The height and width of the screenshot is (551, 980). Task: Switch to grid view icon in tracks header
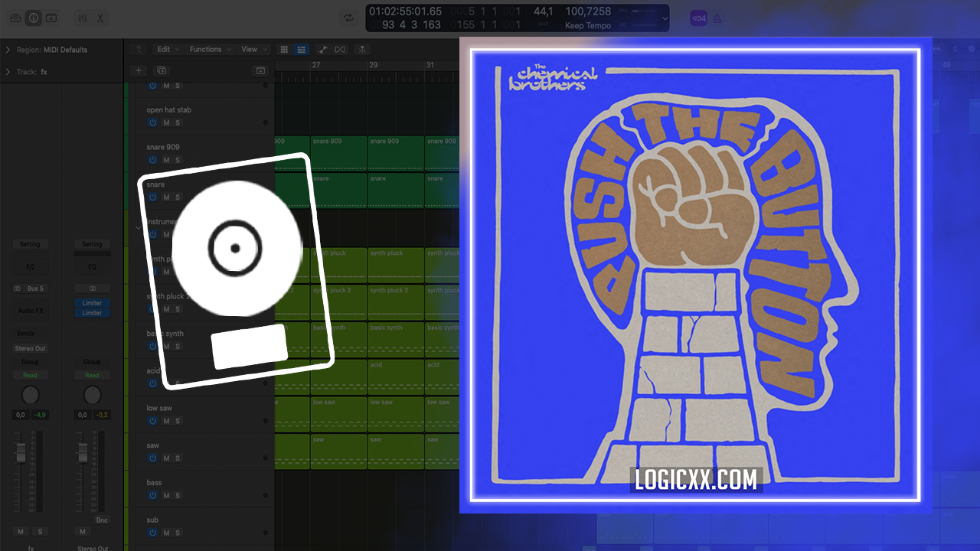coord(284,49)
